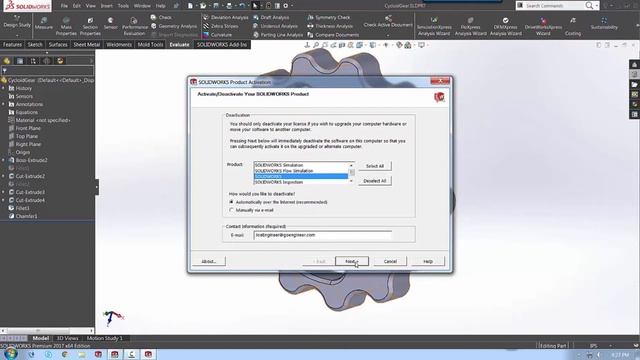Switch to FeatureManager design tree tab icon
The width and height of the screenshot is (640, 360).
click(x=7, y=61)
